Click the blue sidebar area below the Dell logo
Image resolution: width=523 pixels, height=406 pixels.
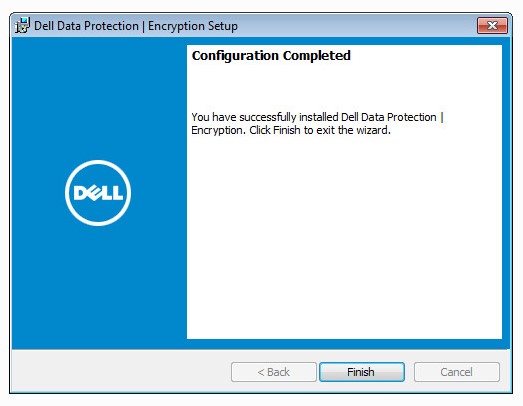point(98,287)
